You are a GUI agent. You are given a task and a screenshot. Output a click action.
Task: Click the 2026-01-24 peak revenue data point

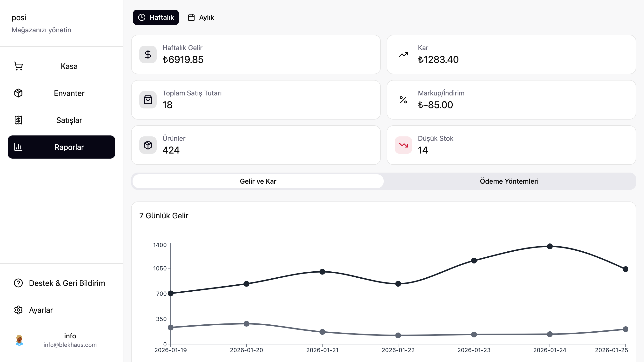pyautogui.click(x=550, y=247)
